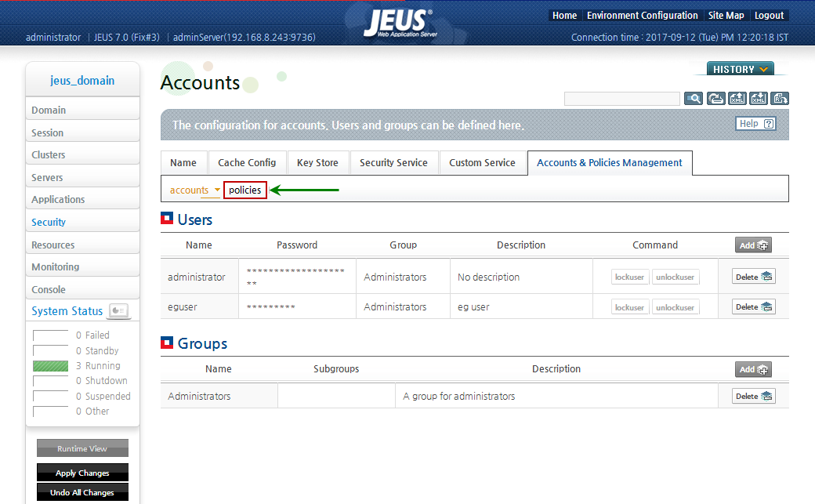Select Domain in the sidebar
The image size is (815, 504).
[x=82, y=110]
